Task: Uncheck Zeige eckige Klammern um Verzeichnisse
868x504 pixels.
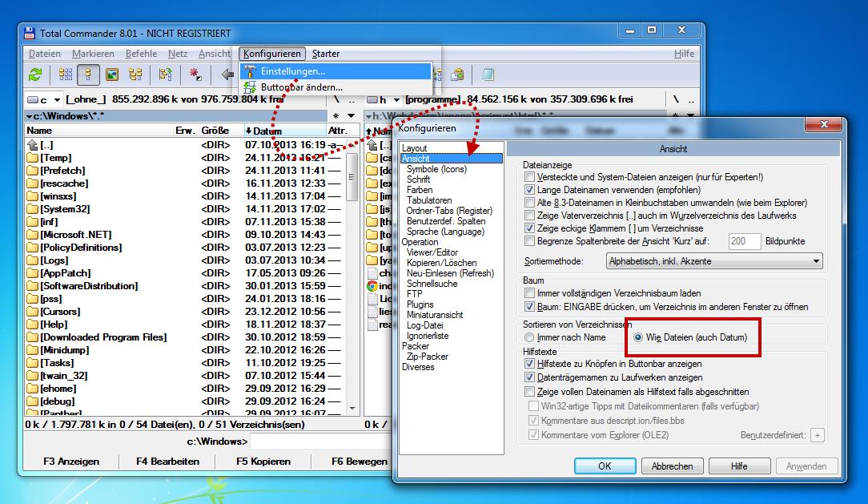Action: [x=529, y=228]
